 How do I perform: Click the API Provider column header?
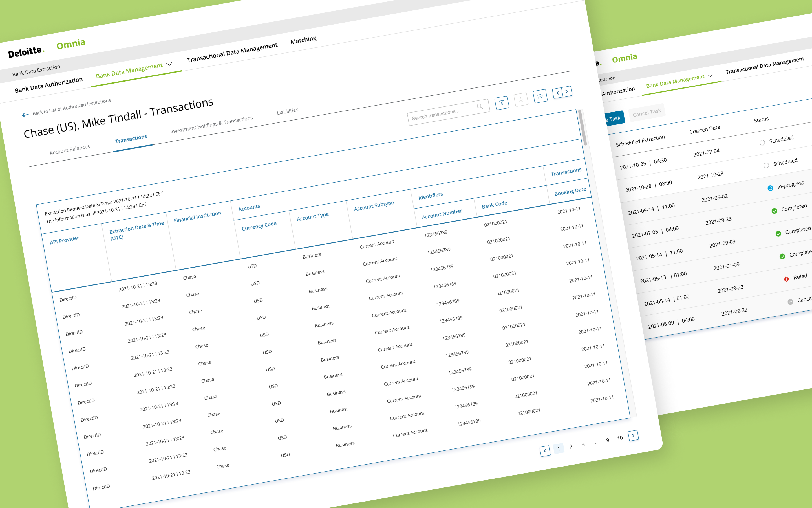[x=64, y=240]
